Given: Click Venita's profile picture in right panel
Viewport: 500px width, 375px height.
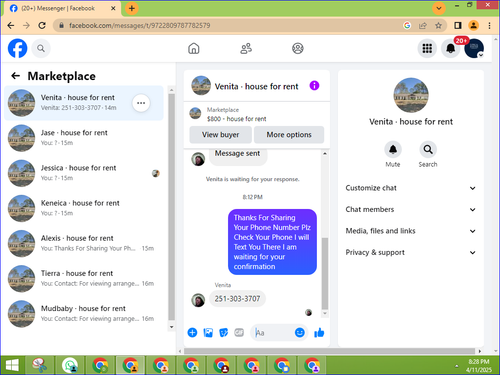Looking at the screenshot, I should coord(411,95).
